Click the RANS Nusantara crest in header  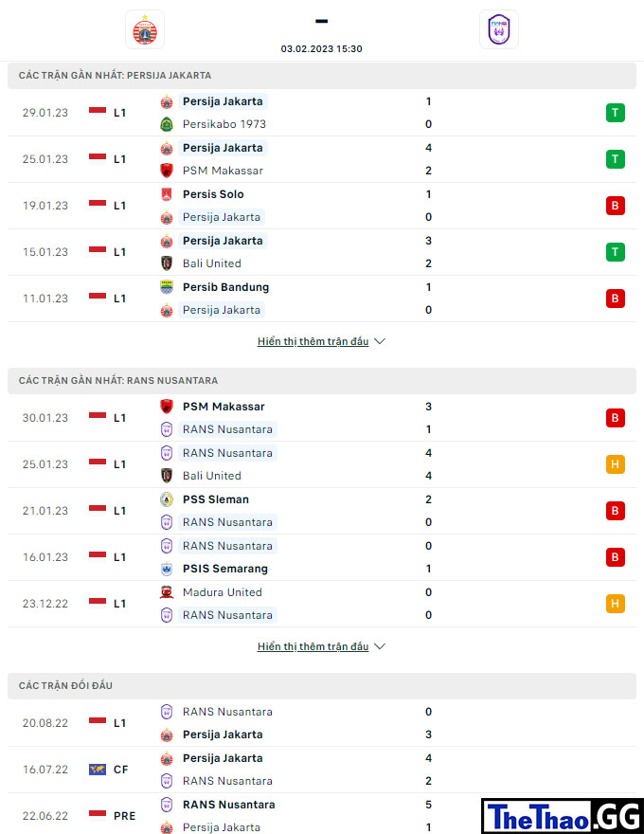coord(498,29)
